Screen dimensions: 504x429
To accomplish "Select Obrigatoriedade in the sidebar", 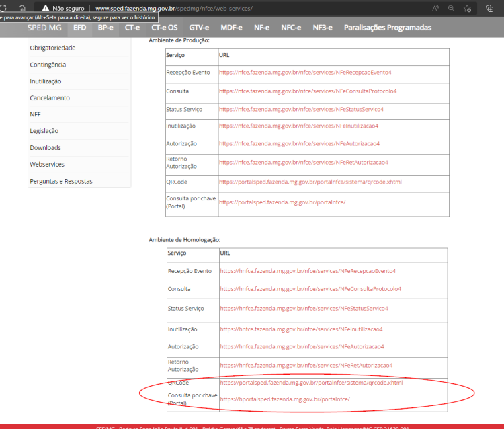I will coord(52,48).
